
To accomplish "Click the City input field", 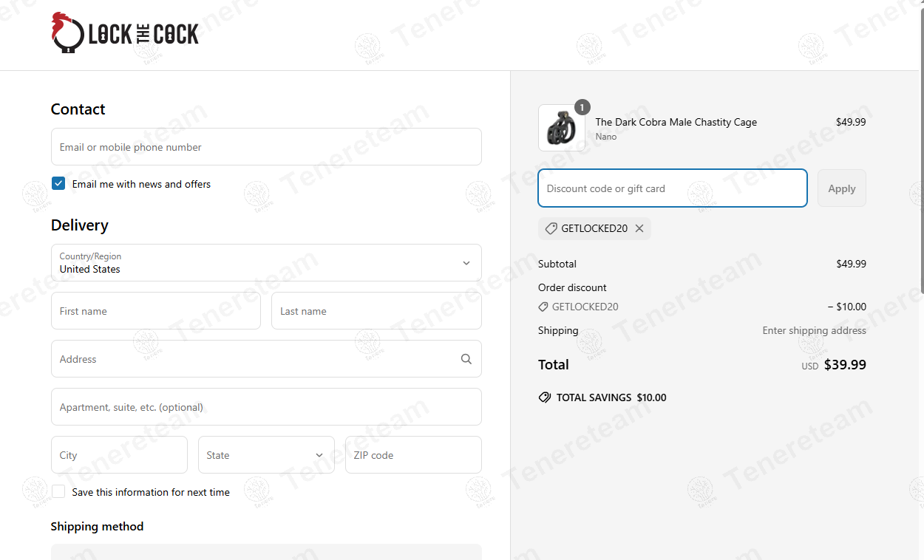I will [119, 454].
